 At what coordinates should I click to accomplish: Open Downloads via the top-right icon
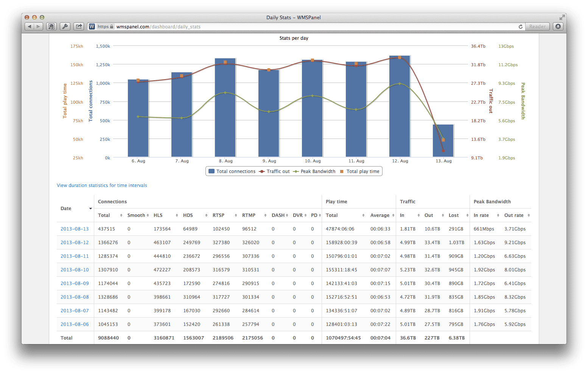point(558,26)
